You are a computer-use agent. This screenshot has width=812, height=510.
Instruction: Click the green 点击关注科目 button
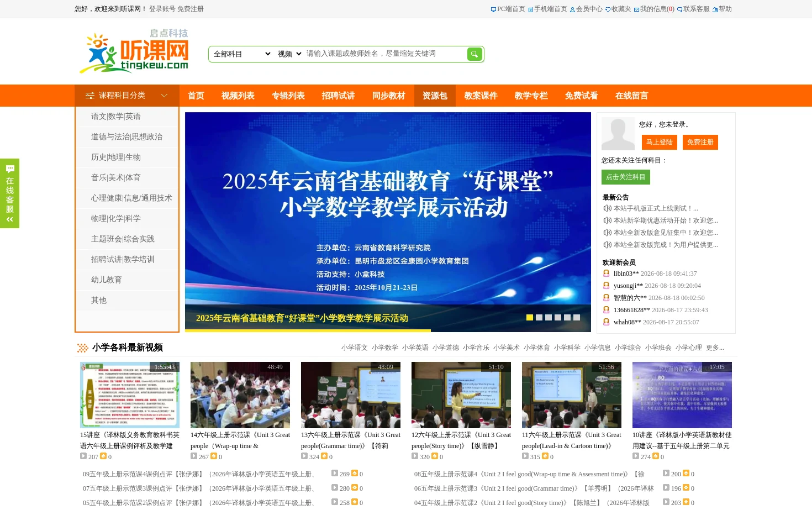(626, 177)
